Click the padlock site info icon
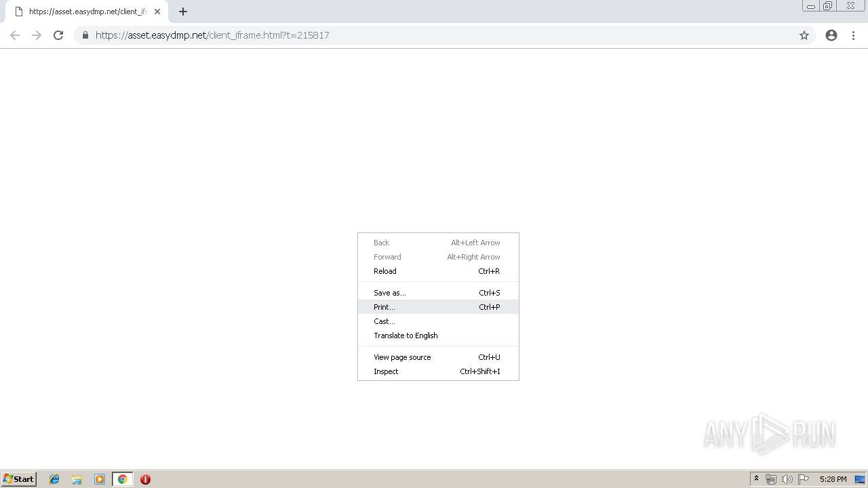Image resolution: width=868 pixels, height=488 pixels. [x=85, y=35]
